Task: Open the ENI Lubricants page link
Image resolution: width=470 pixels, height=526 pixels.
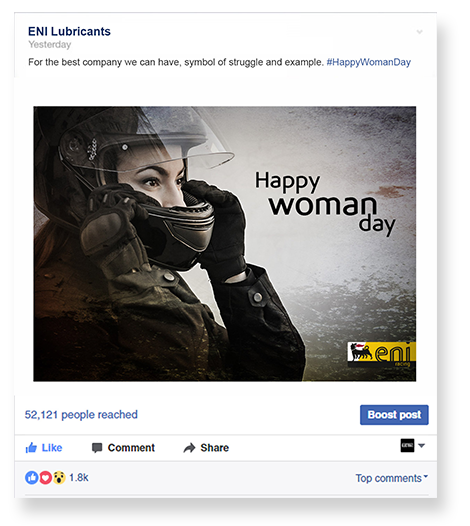Action: [69, 32]
